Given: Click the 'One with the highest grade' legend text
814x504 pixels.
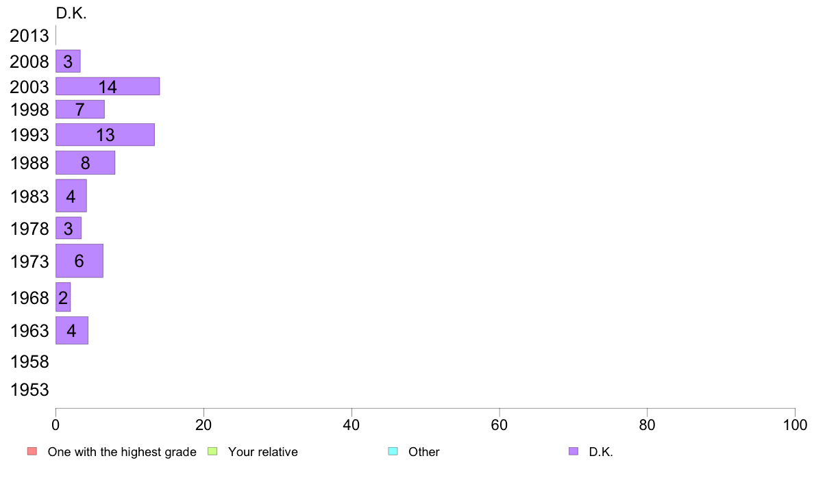Looking at the screenshot, I should pos(122,452).
